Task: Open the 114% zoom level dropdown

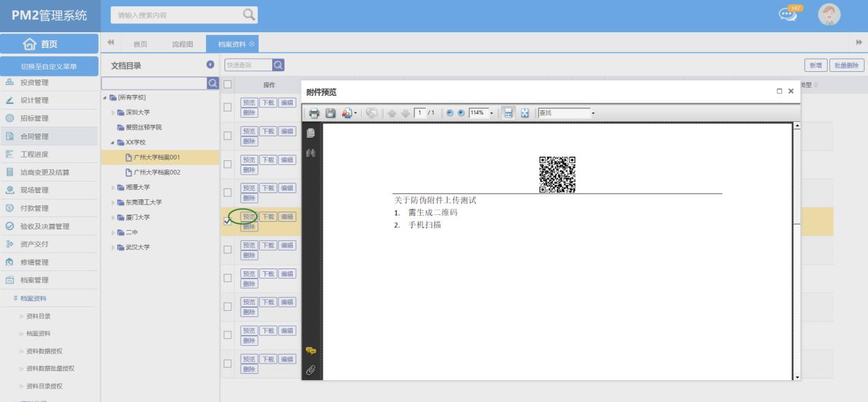Action: click(x=492, y=113)
